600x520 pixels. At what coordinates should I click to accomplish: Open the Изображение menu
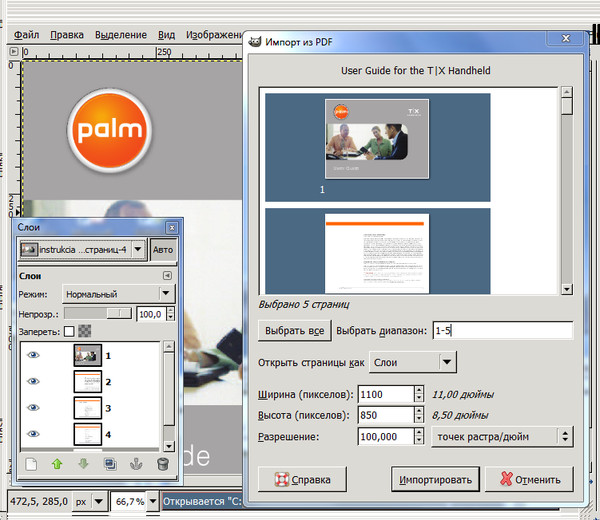[214, 35]
